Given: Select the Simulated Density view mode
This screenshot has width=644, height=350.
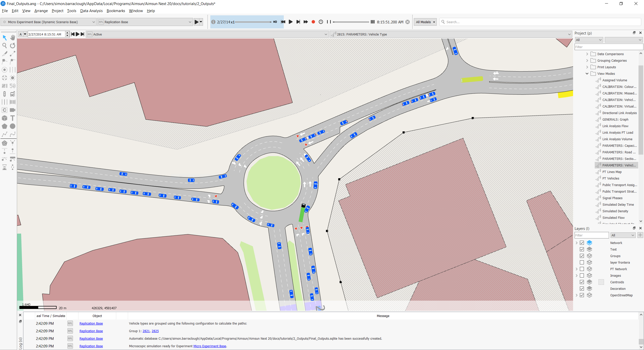Looking at the screenshot, I should tap(615, 211).
